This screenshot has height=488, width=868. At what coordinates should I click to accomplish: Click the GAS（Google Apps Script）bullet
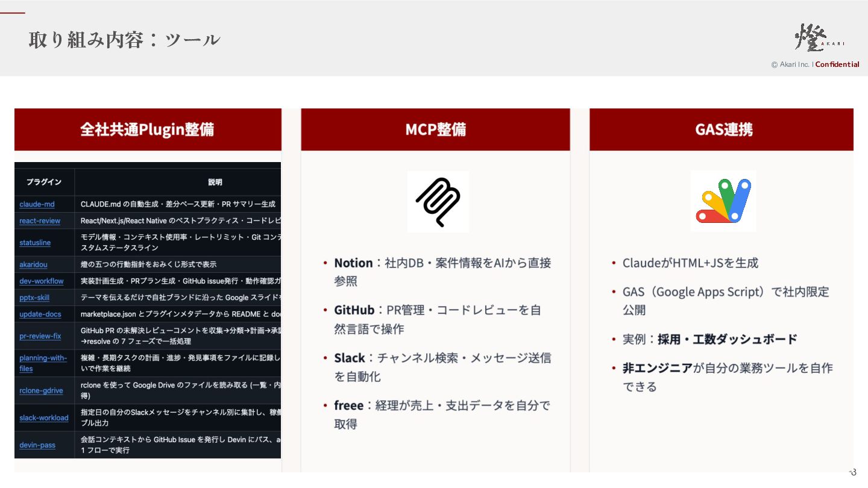[726, 301]
